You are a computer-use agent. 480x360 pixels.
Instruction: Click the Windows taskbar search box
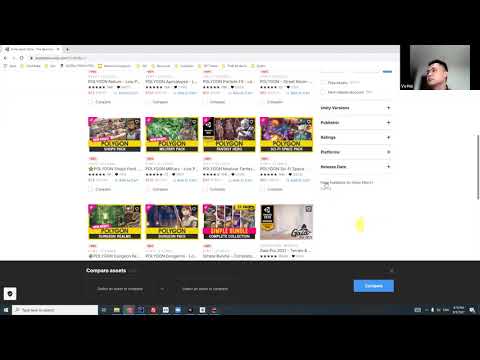55,310
